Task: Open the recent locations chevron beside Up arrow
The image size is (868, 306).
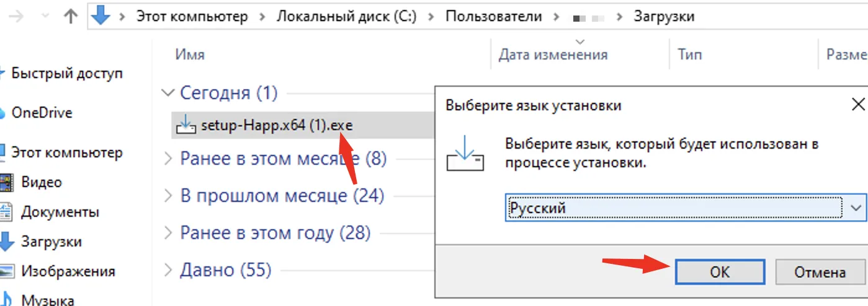Action: 45,17
